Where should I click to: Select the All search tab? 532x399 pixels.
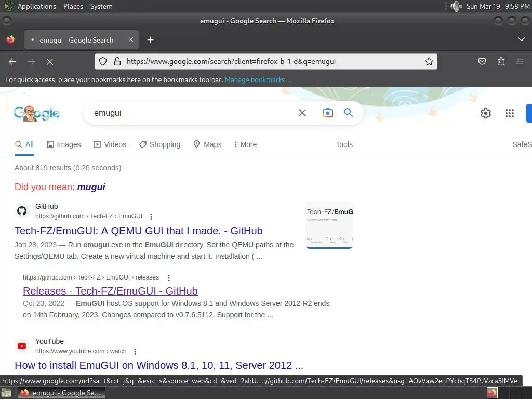[x=24, y=144]
